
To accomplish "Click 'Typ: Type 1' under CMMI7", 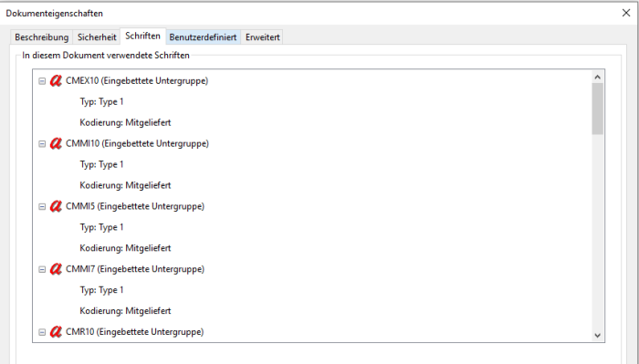I will click(101, 289).
